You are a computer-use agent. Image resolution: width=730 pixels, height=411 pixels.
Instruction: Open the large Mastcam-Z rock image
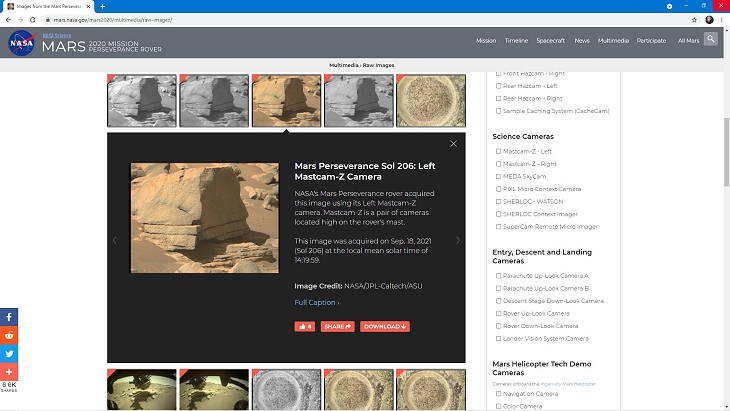click(205, 218)
